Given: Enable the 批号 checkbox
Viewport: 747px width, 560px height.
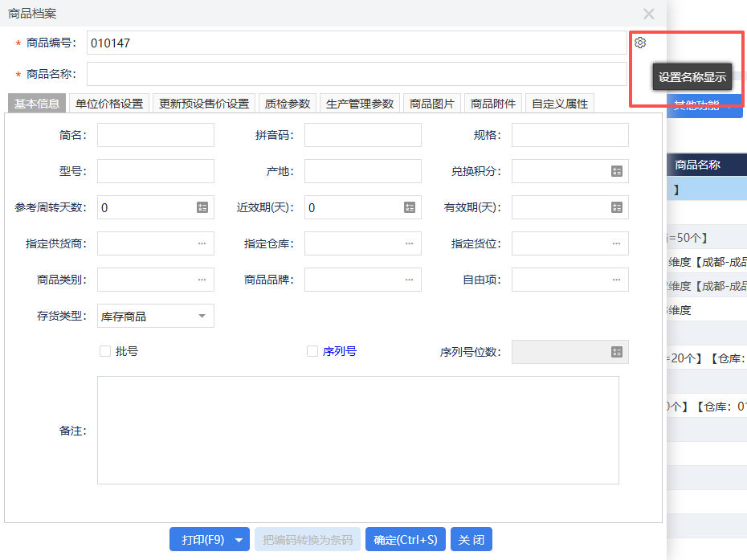Looking at the screenshot, I should [x=104, y=351].
